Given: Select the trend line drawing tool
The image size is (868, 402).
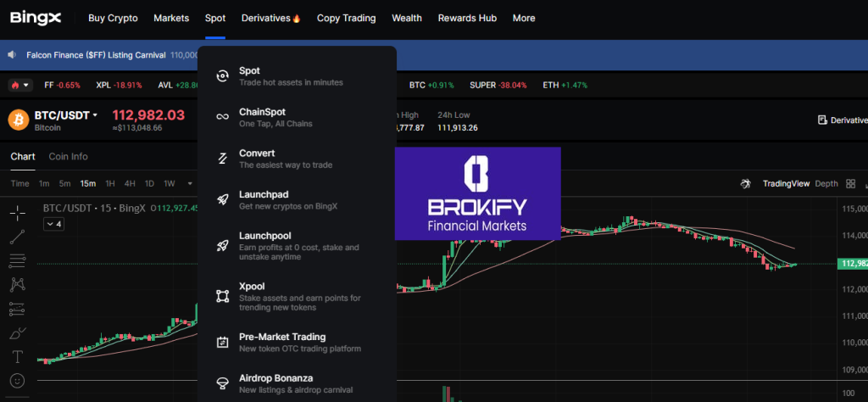Looking at the screenshot, I should point(18,237).
